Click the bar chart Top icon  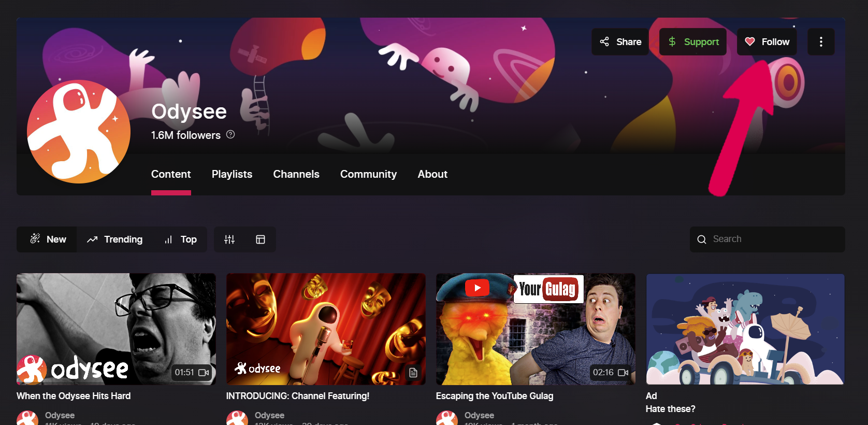168,239
